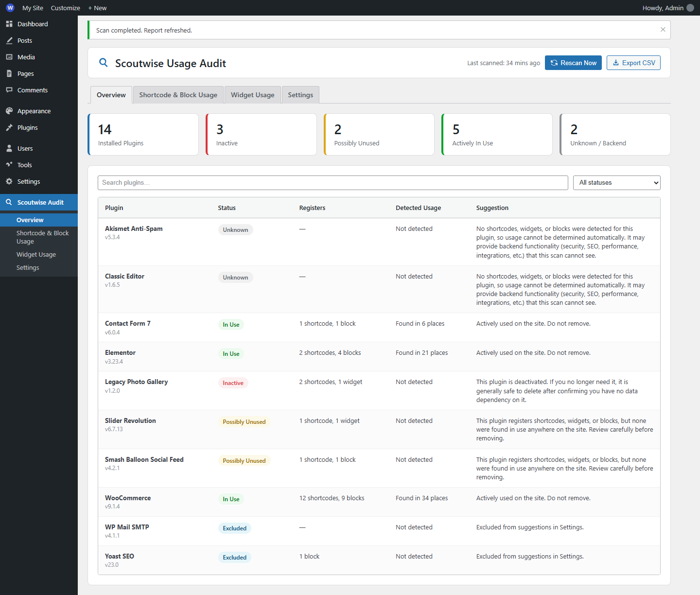
Task: Click the Pages icon in sidebar
Action: (9, 73)
